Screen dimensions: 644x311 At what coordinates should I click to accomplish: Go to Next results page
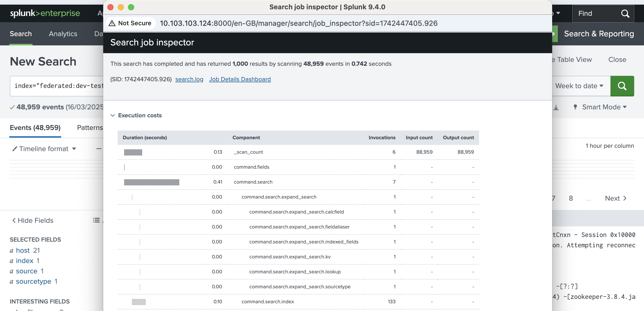click(x=616, y=198)
